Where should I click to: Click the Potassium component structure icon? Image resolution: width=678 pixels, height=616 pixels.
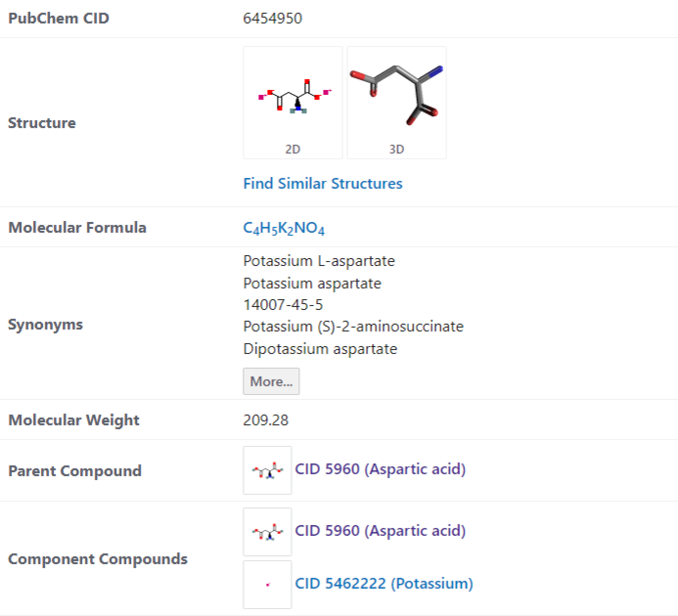coord(267,584)
